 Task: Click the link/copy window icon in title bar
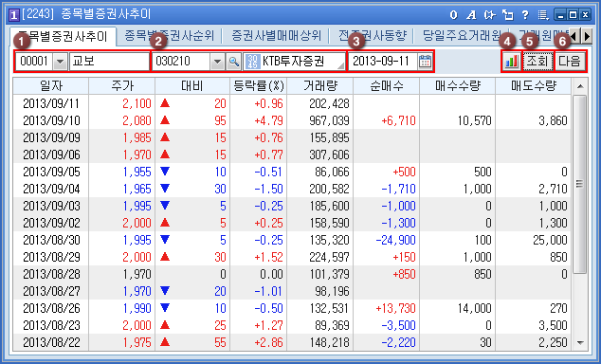[508, 15]
